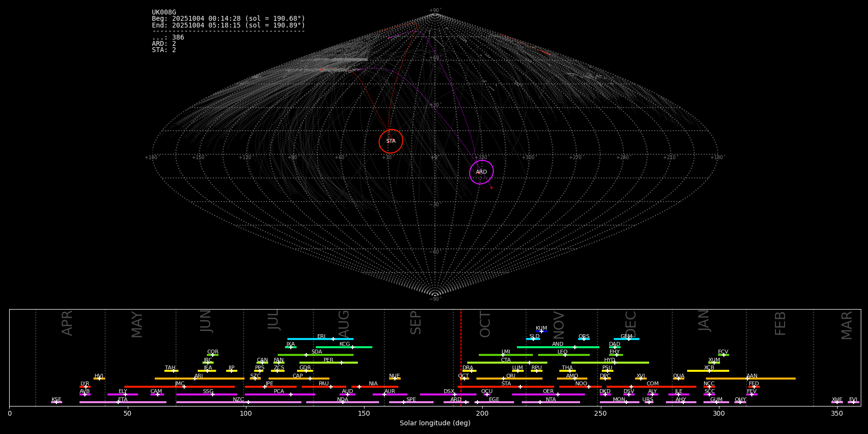Click the COM shower label

tap(653, 384)
